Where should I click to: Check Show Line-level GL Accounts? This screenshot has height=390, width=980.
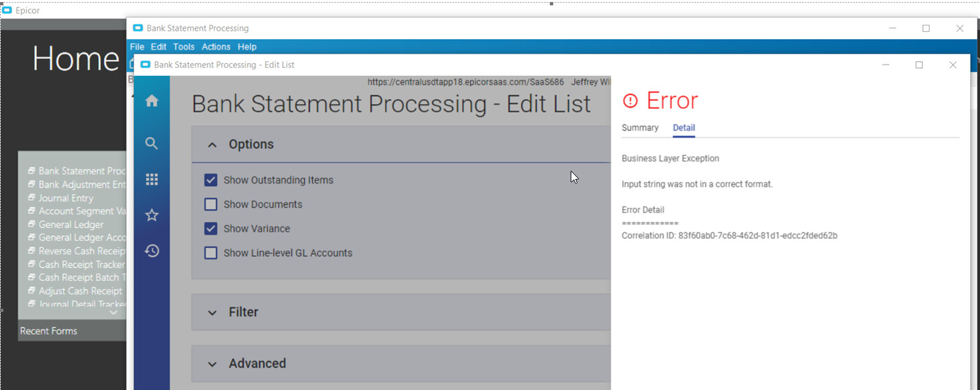(x=211, y=253)
